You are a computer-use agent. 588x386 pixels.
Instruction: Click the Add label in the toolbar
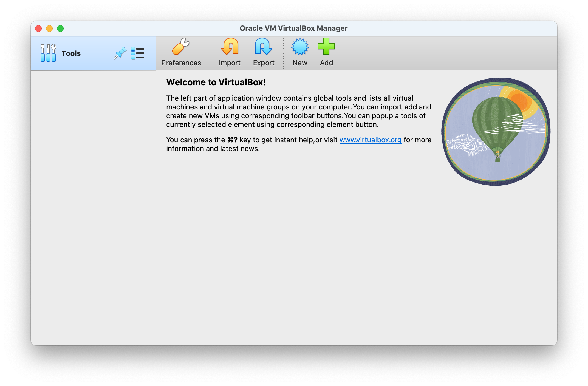[326, 63]
